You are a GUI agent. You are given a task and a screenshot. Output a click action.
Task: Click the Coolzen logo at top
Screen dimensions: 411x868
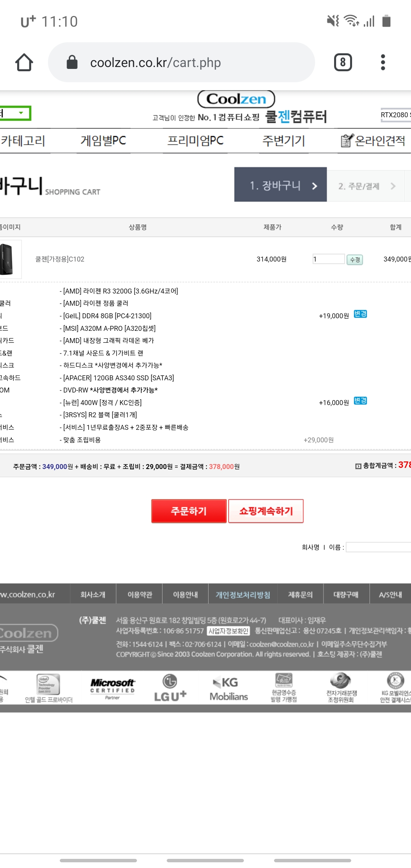[236, 99]
